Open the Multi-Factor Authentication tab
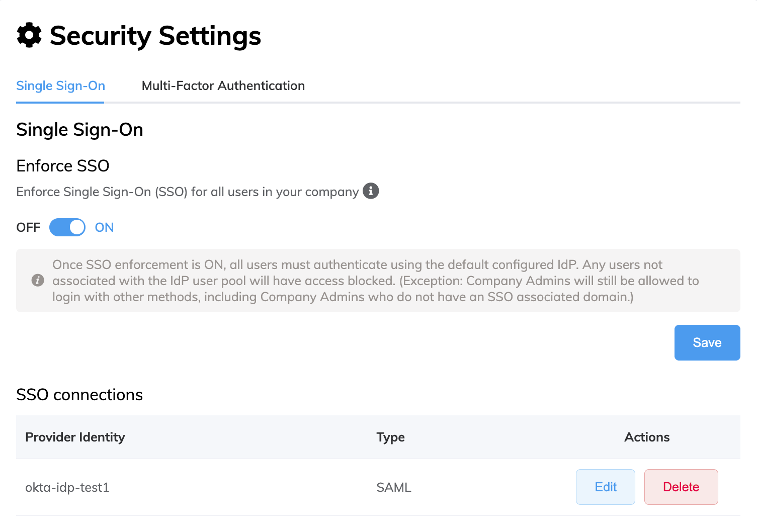 tap(223, 86)
